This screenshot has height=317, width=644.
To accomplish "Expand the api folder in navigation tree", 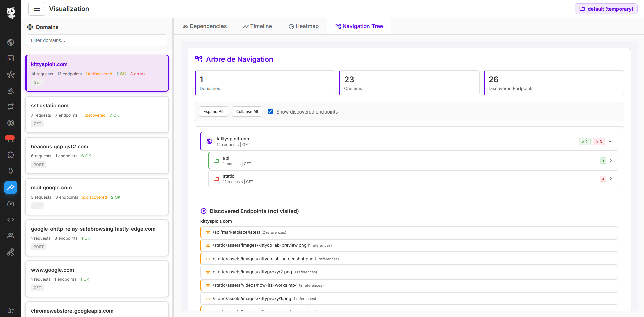I will 611,160.
